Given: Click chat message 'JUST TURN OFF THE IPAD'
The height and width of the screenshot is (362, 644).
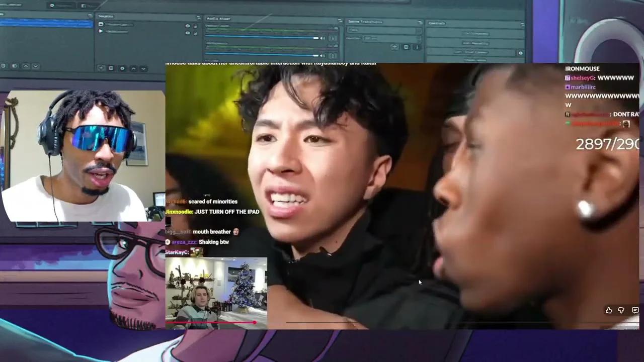Looking at the screenshot, I should 227,212.
